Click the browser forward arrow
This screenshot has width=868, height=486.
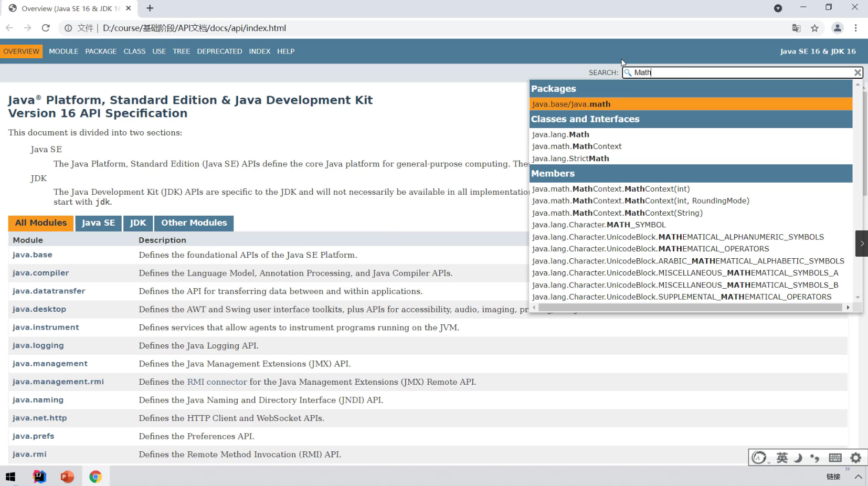tap(27, 28)
